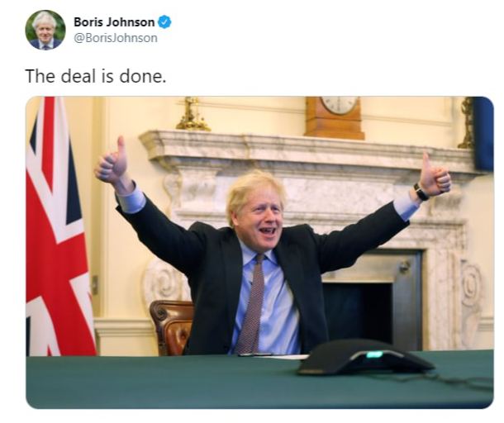Open the Boris Johnson display name link
Screen dimensions: 504x423
pyautogui.click(x=114, y=22)
